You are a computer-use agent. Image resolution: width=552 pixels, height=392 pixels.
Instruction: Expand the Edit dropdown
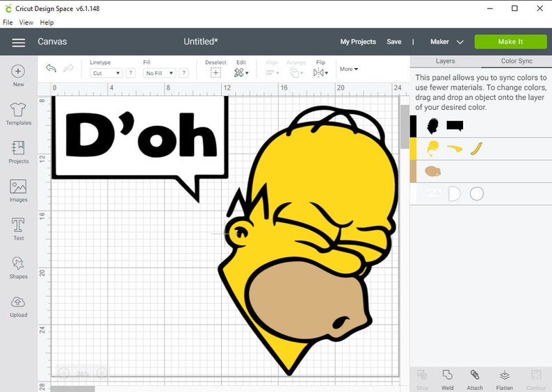pyautogui.click(x=241, y=73)
